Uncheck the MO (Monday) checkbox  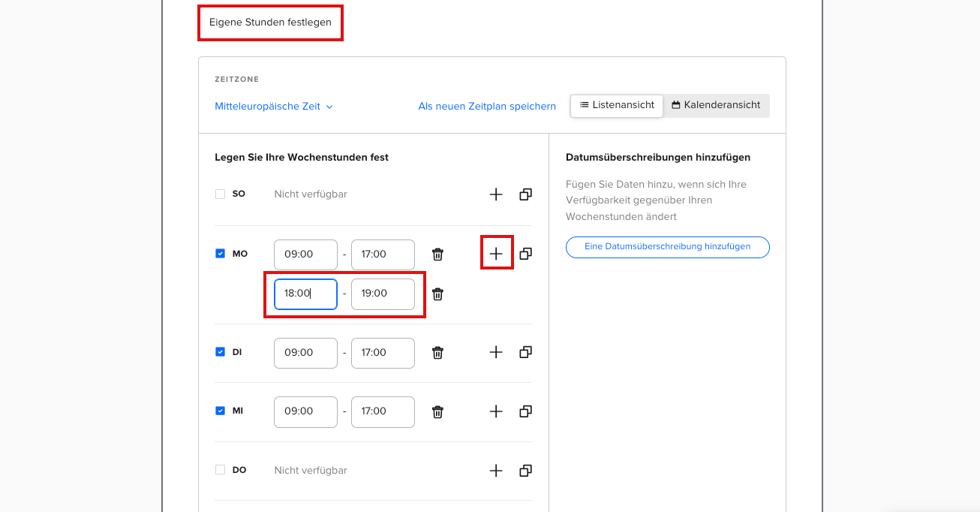[220, 254]
